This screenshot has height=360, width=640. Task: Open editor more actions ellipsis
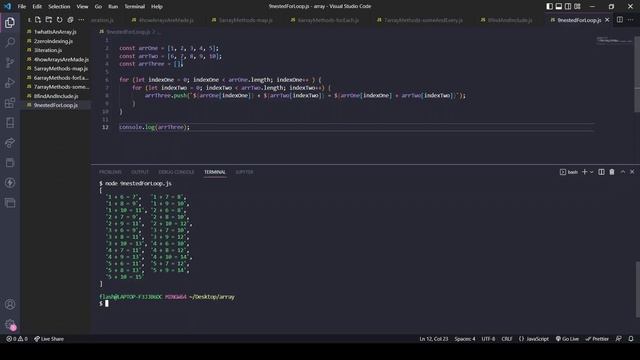point(631,20)
